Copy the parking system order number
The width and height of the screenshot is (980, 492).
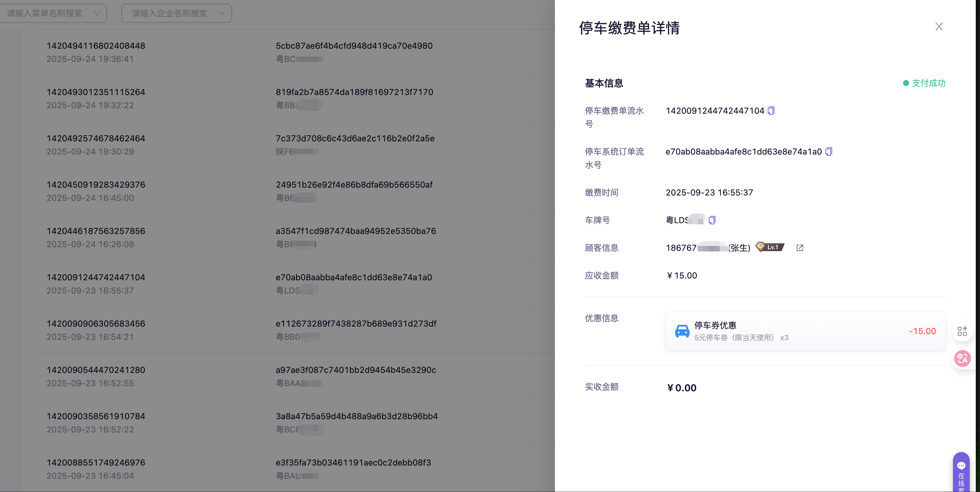828,152
